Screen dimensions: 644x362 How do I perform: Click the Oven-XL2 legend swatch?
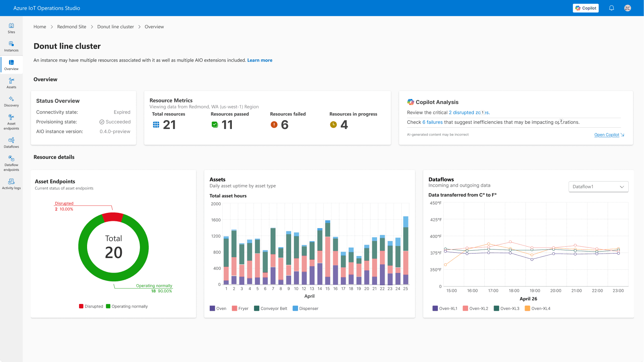tap(465, 308)
